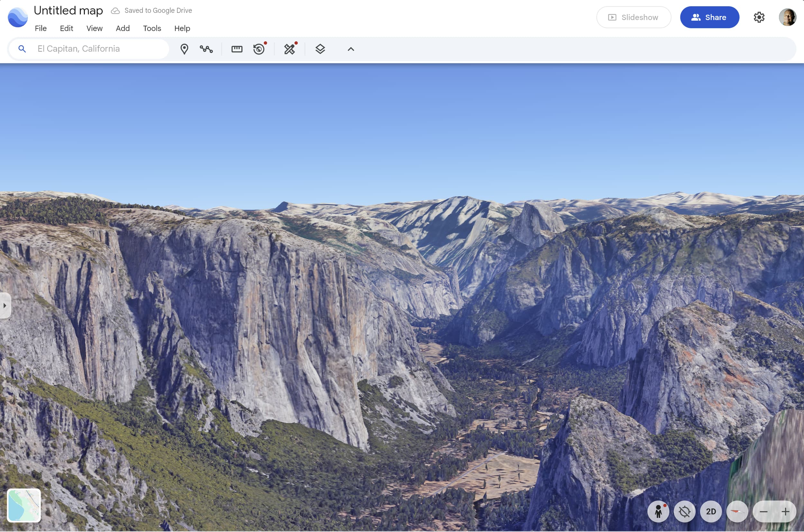Viewport: 804px width, 532px height.
Task: Click the blue Share button
Action: click(x=709, y=17)
